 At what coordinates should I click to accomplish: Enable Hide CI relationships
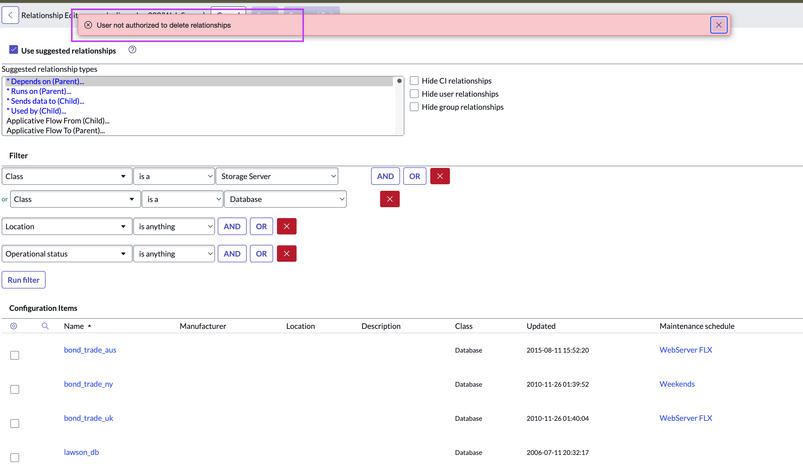[414, 80]
